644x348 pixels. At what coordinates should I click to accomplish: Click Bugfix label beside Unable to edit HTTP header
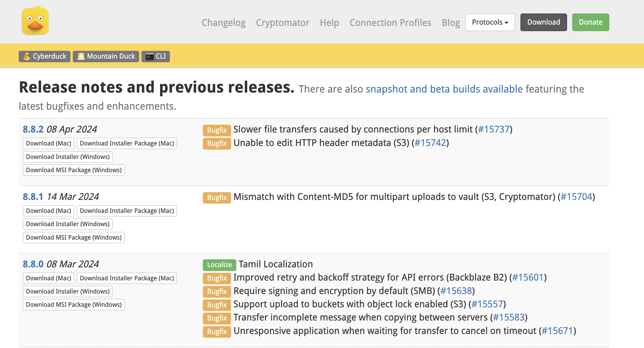217,143
